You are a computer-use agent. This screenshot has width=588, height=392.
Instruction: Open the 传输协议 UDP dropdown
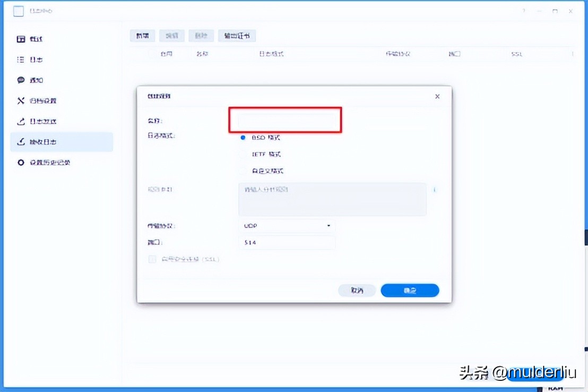tap(287, 226)
